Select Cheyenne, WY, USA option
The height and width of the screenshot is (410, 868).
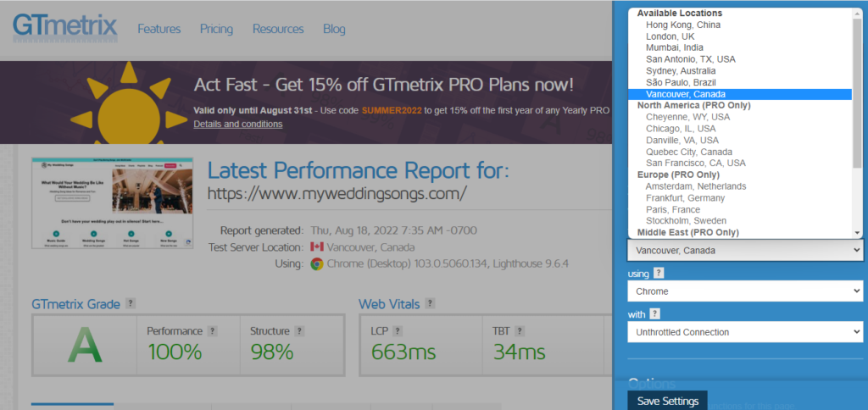(x=739, y=117)
